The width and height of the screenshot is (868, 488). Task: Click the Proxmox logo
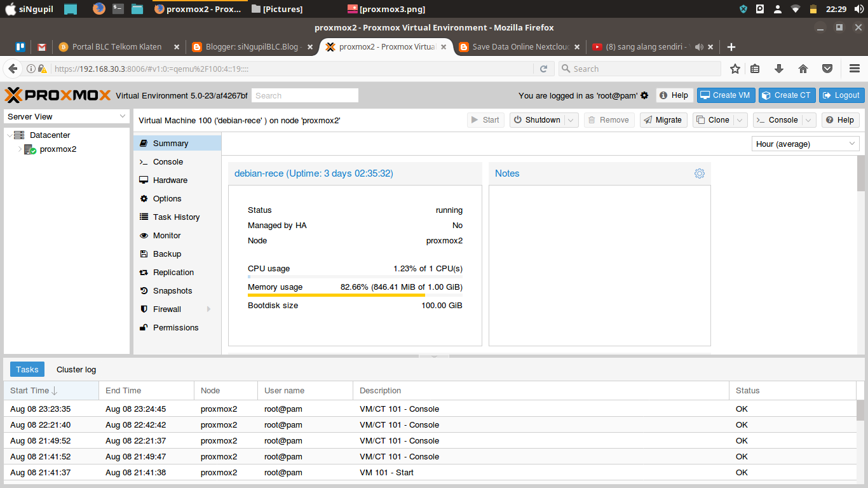coord(58,95)
